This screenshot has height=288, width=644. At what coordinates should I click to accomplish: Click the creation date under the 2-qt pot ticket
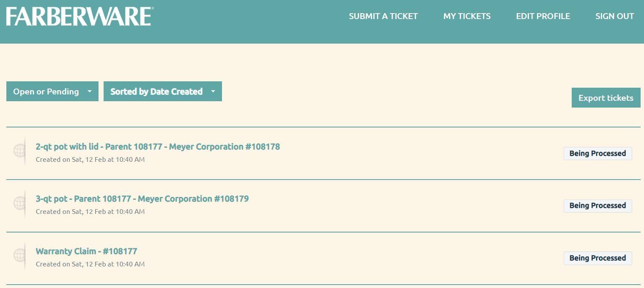90,160
